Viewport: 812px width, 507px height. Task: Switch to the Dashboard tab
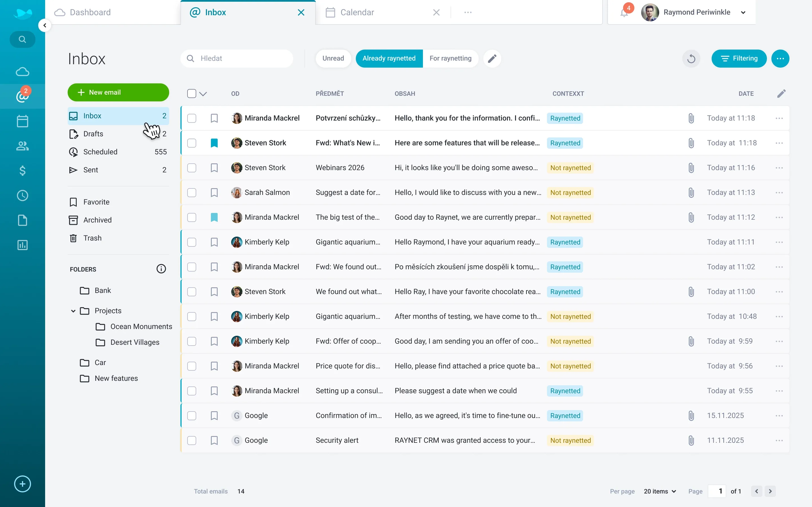90,12
